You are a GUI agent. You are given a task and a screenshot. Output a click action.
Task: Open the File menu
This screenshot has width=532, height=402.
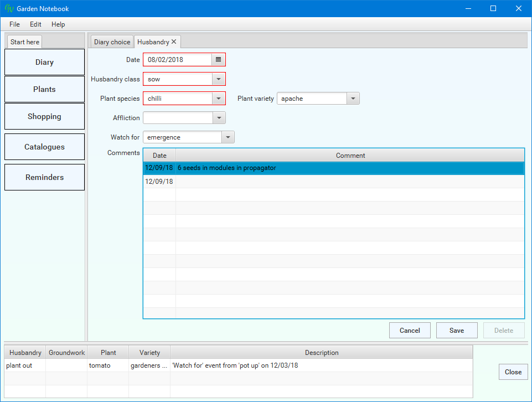coord(14,24)
